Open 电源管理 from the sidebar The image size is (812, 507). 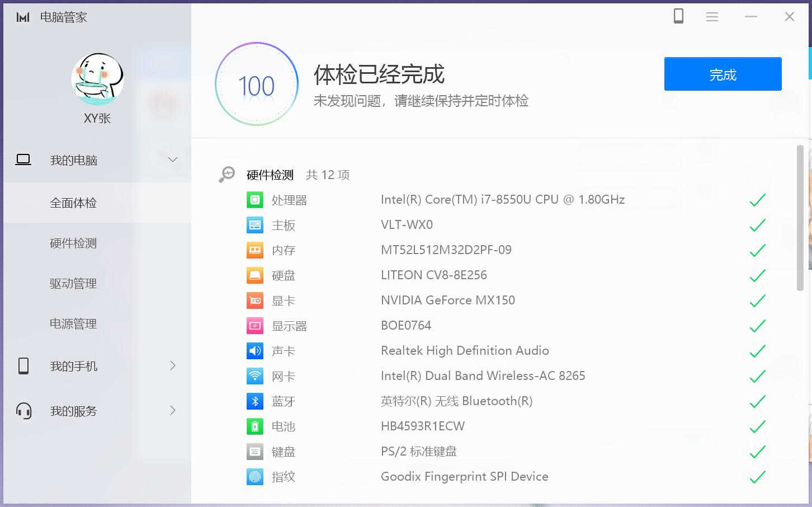click(73, 323)
